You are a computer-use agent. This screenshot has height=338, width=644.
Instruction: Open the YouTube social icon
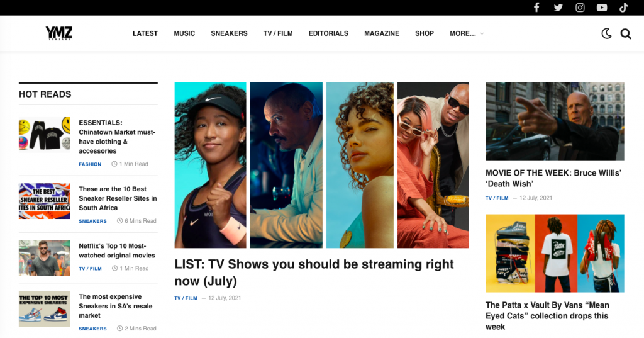point(602,8)
